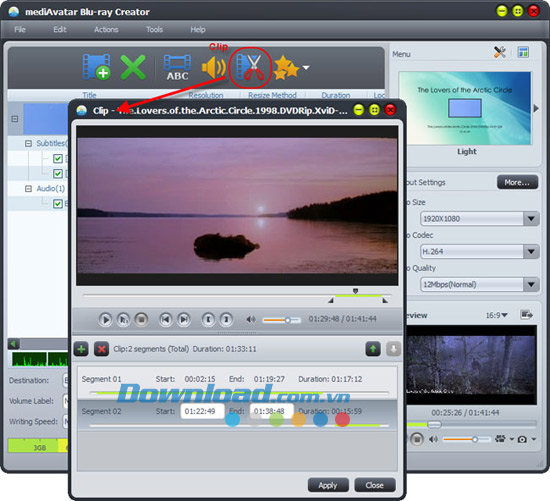Click the More... settings button
Screen dimensions: 550x501
[517, 182]
